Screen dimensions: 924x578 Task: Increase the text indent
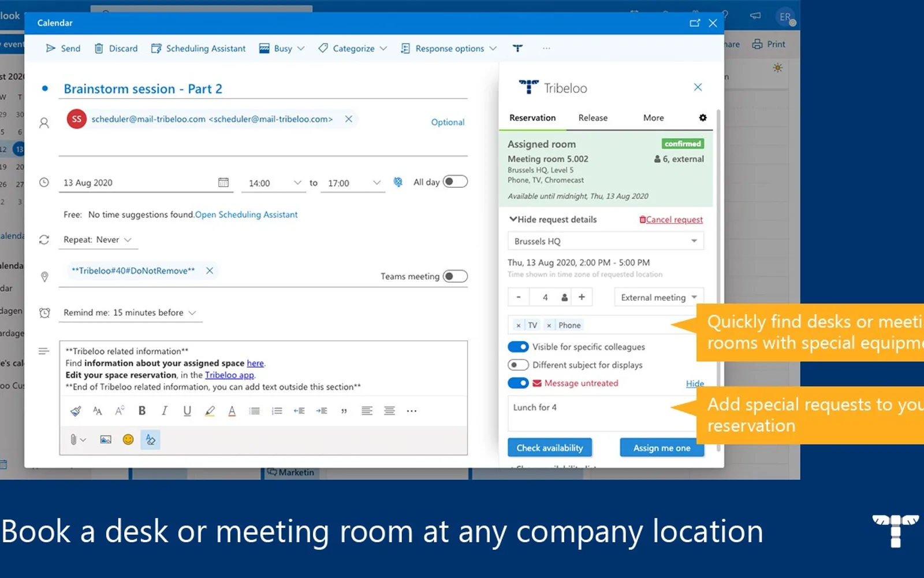322,411
